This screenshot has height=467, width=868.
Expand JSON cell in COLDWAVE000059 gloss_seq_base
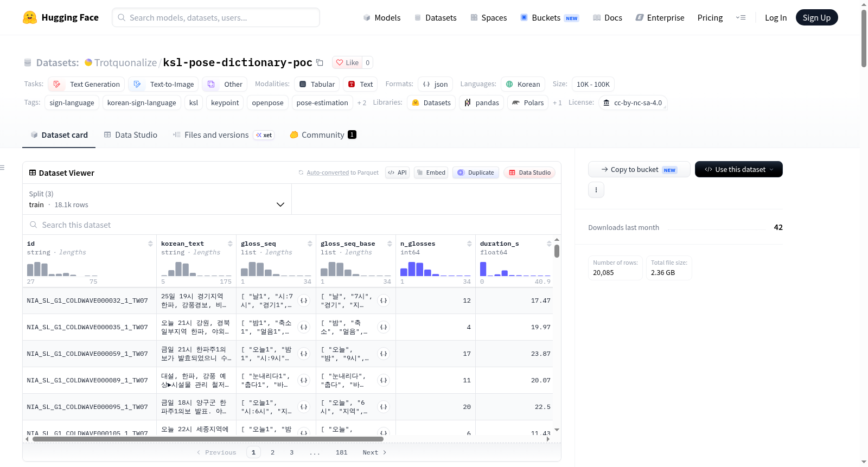coord(384,354)
